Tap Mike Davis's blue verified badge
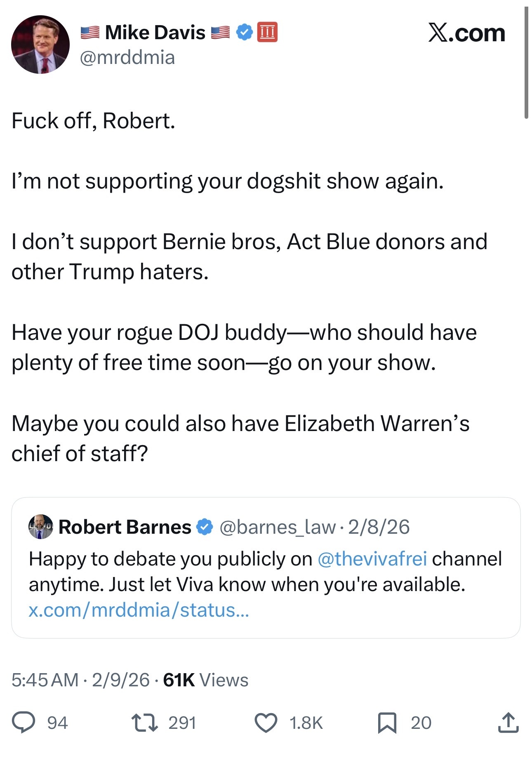Image resolution: width=532 pixels, height=761 pixels. tap(244, 32)
